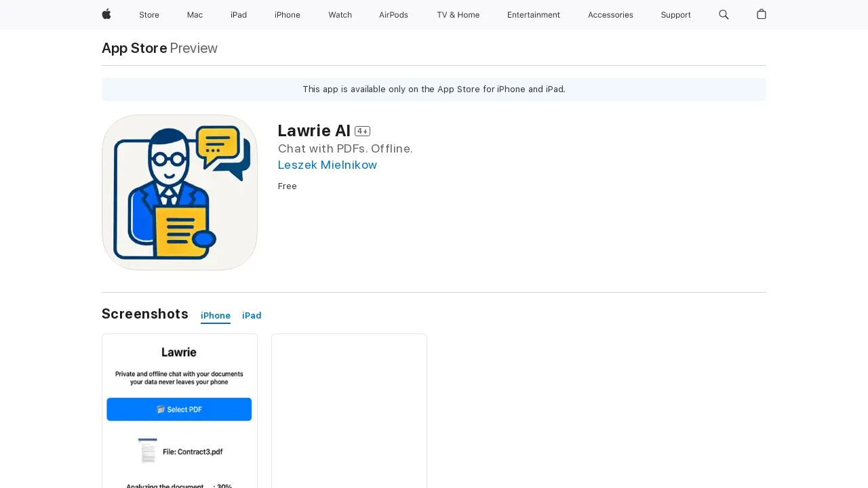This screenshot has height=488, width=868.
Task: Click the 4+ age rating badge
Action: click(x=362, y=131)
